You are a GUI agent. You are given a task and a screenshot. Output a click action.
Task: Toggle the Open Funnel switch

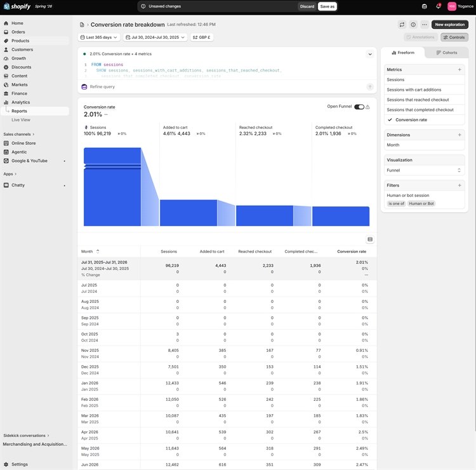(359, 107)
